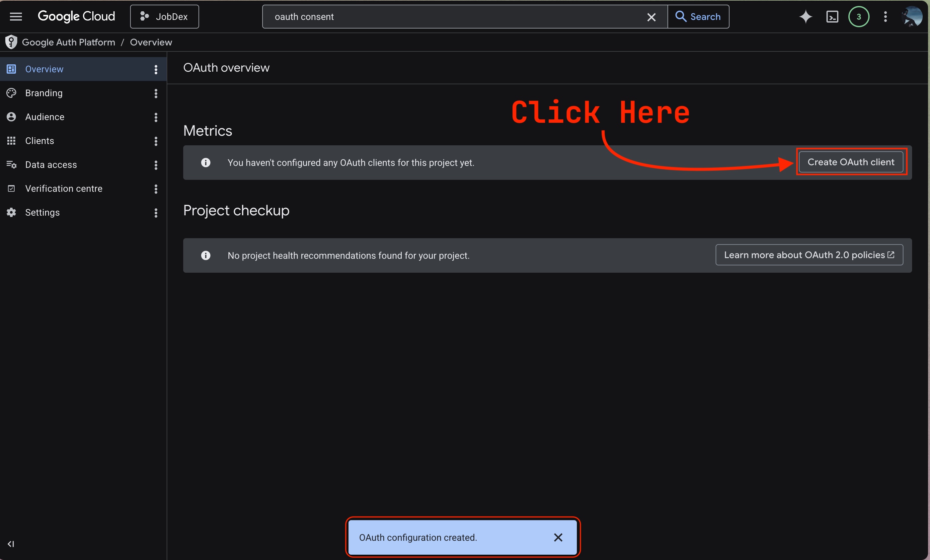Open Settings in the sidebar
Viewport: 930px width, 560px height.
click(83, 212)
